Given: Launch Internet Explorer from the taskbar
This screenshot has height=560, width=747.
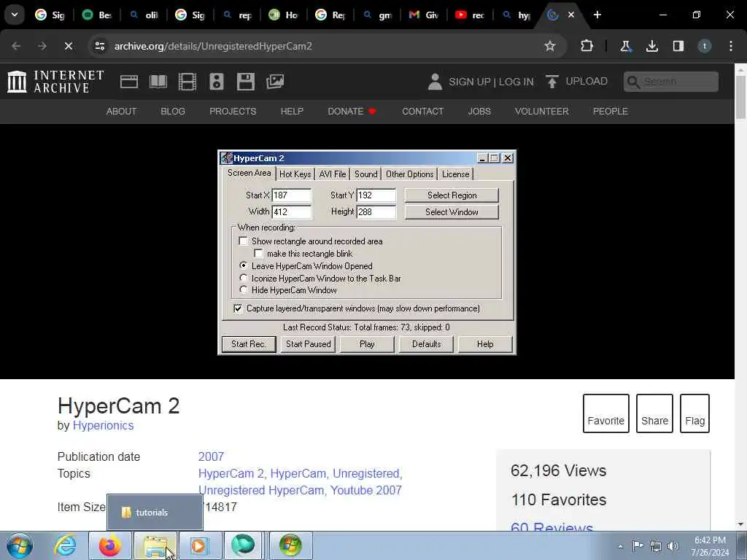Looking at the screenshot, I should (65, 545).
